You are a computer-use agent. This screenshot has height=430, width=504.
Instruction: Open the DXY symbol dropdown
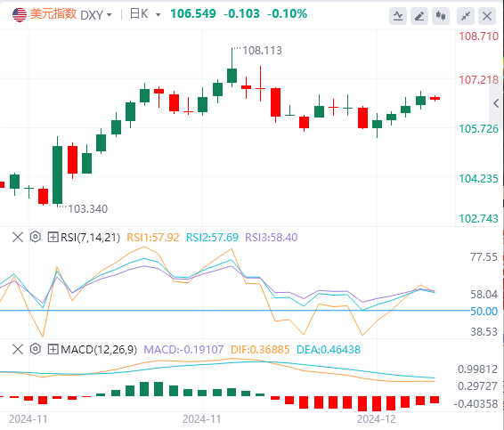pos(96,15)
